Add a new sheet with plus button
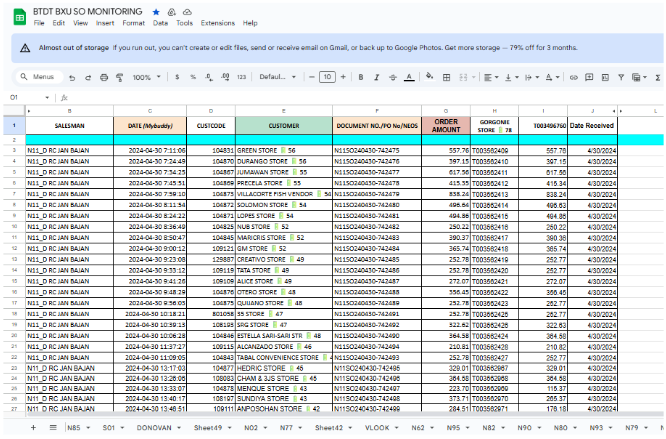This screenshot has height=439, width=666. 33,427
